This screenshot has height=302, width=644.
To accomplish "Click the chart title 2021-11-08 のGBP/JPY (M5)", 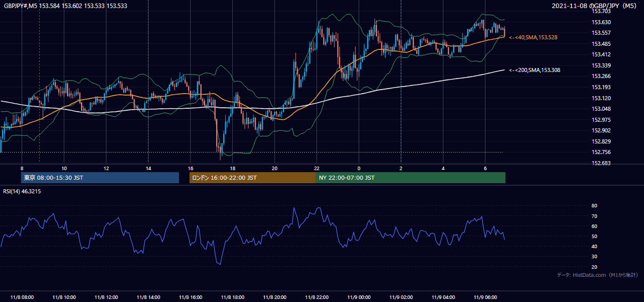I will coord(595,6).
